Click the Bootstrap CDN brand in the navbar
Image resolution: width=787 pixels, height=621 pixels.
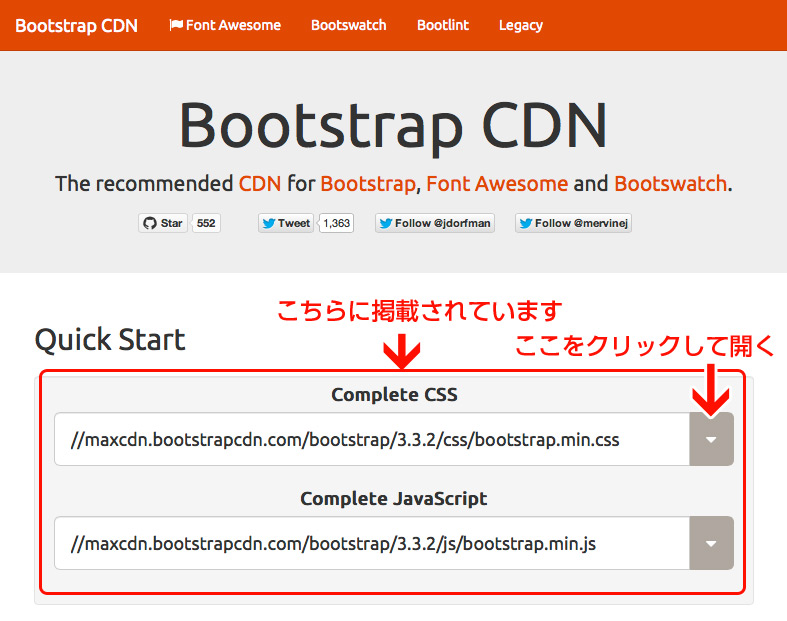[76, 25]
